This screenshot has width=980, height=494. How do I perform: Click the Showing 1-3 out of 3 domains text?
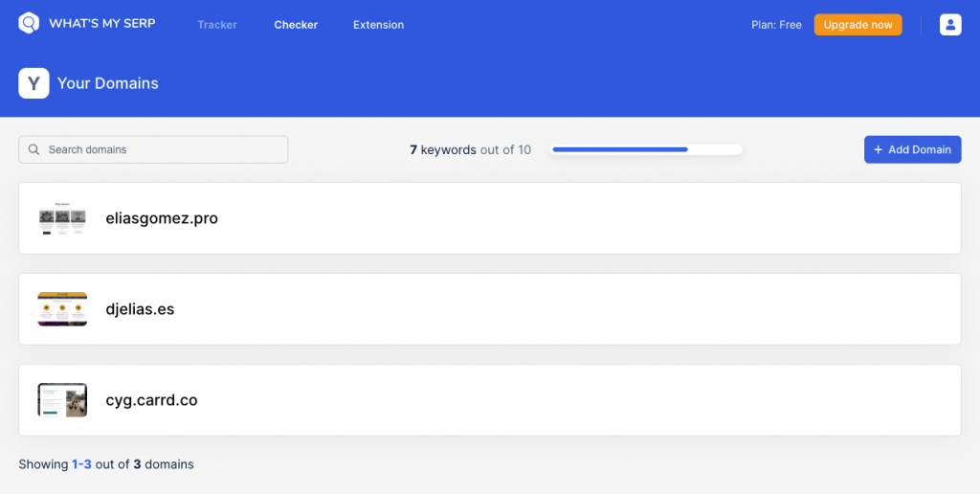(x=106, y=464)
